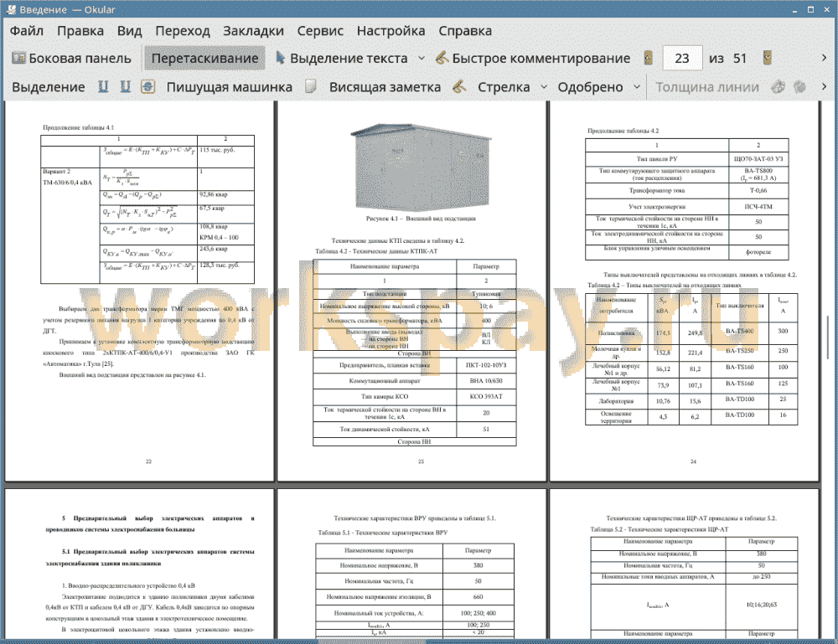Click the first greyed color palette icon
This screenshot has width=838, height=644.
tap(779, 86)
